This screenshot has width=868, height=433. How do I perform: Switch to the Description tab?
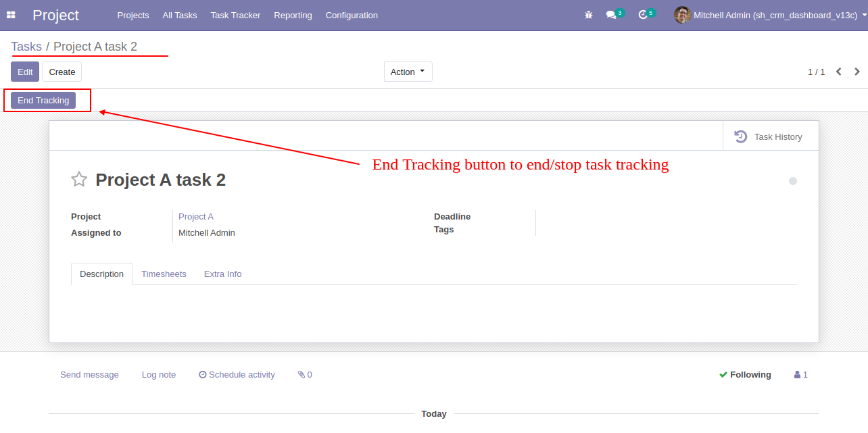click(101, 274)
